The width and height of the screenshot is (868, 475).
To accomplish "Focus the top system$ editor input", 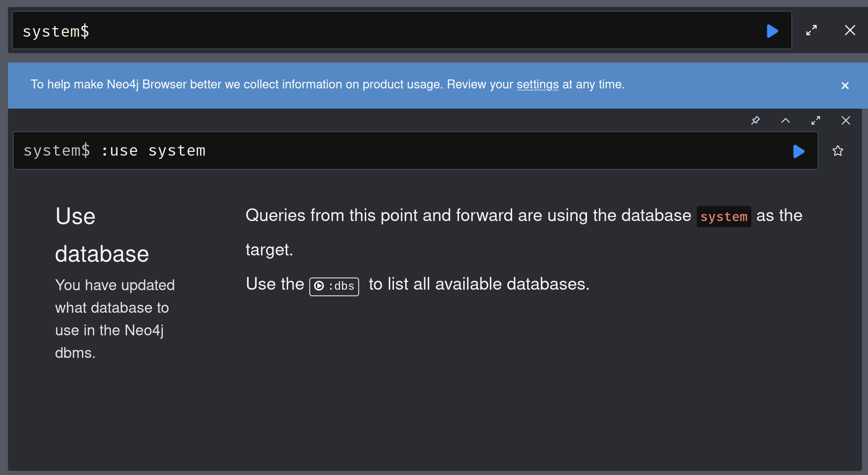I will (x=377, y=31).
